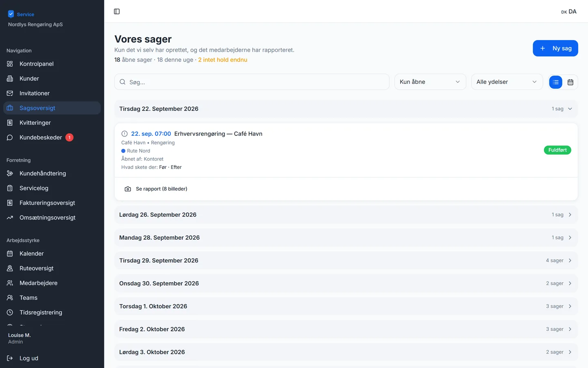Click the Ruteoversigt icon in the sidebar
Viewport: 588px width, 368px height.
pos(10,268)
